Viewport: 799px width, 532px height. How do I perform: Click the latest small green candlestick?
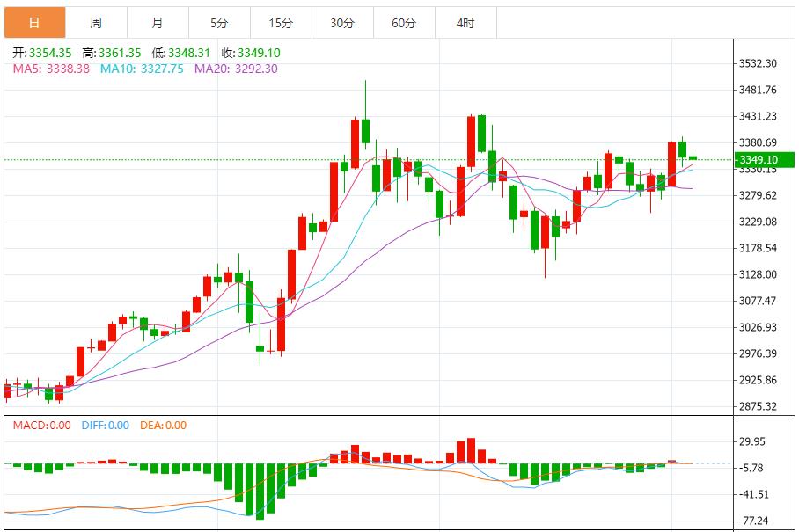(x=693, y=157)
